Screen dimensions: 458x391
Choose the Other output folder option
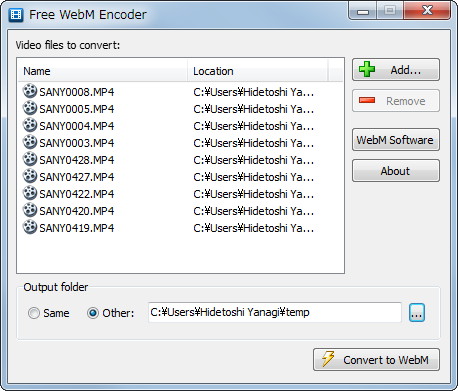[110, 313]
